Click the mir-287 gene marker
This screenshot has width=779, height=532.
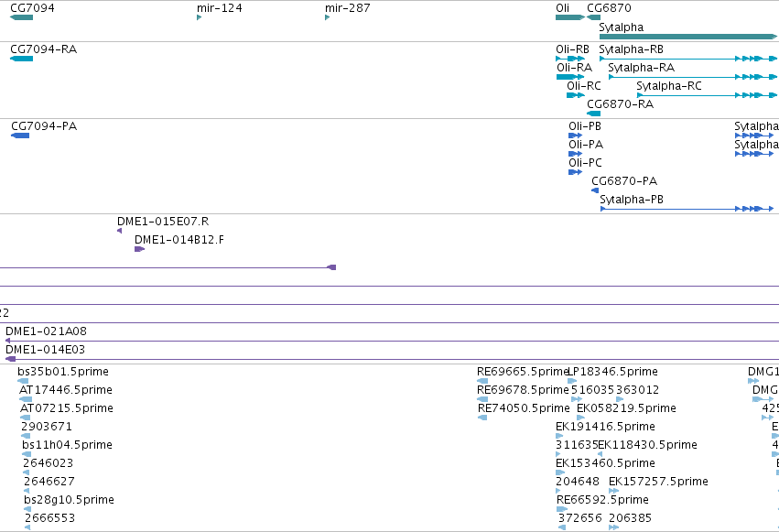point(328,17)
